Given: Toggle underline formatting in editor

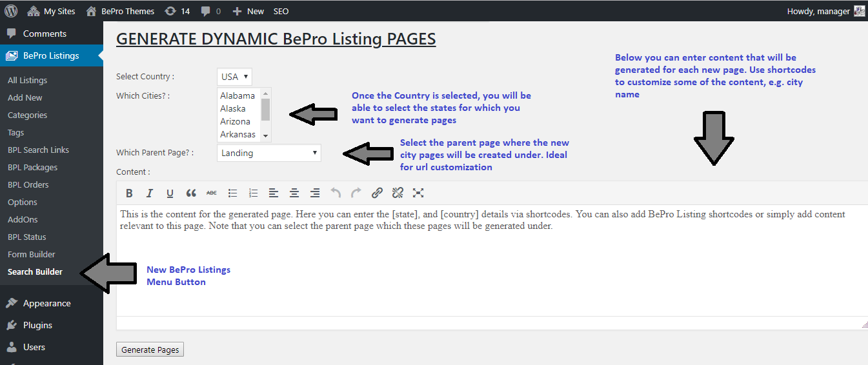Looking at the screenshot, I should (x=170, y=193).
